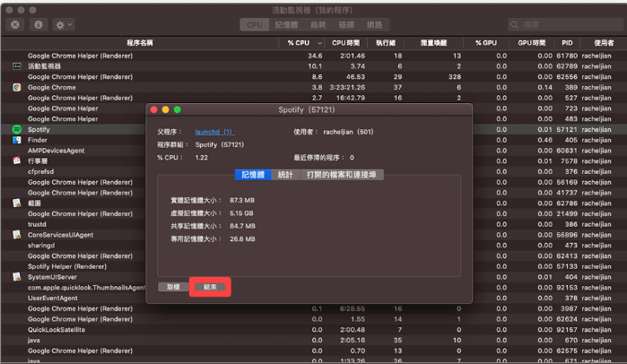Open 打開的檔案和連接埠 tab

[x=342, y=175]
